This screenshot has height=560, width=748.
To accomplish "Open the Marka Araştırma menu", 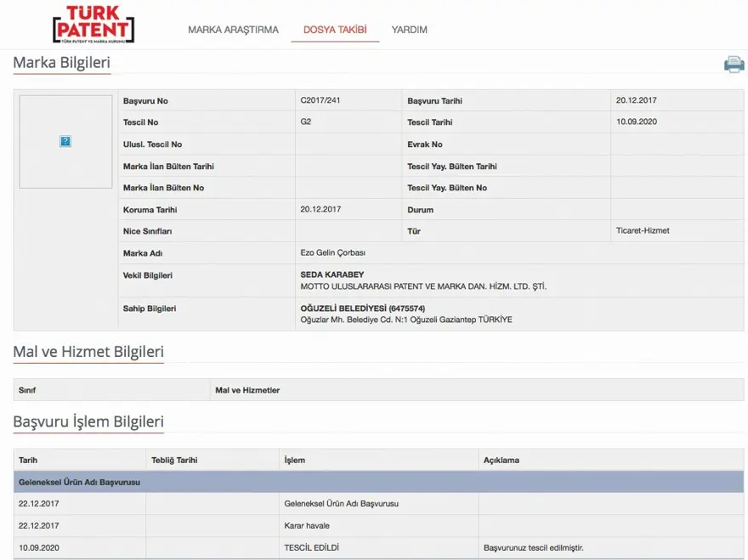I will [233, 30].
